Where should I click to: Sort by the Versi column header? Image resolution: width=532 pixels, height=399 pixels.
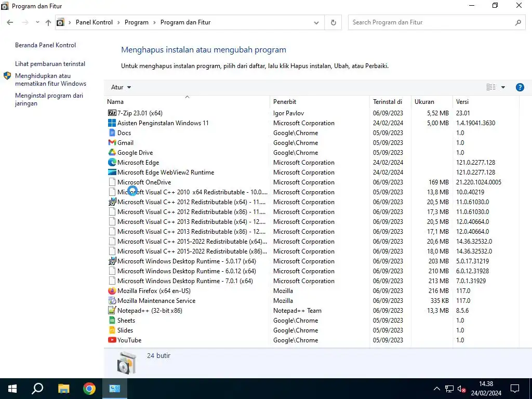click(486, 101)
